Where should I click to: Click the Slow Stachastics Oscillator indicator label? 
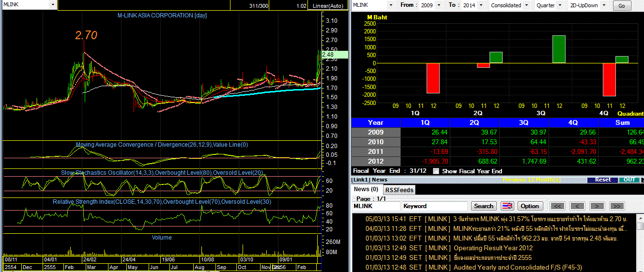[x=162, y=172]
